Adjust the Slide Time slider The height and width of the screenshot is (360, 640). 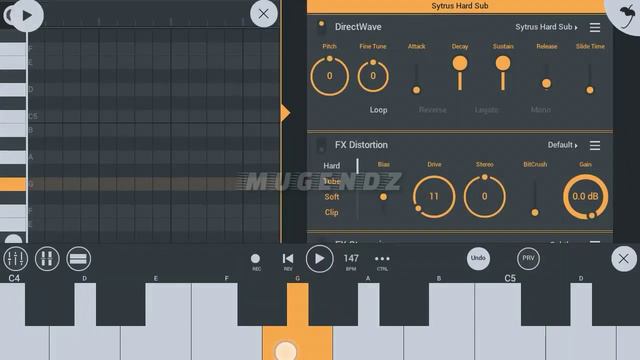pyautogui.click(x=589, y=79)
